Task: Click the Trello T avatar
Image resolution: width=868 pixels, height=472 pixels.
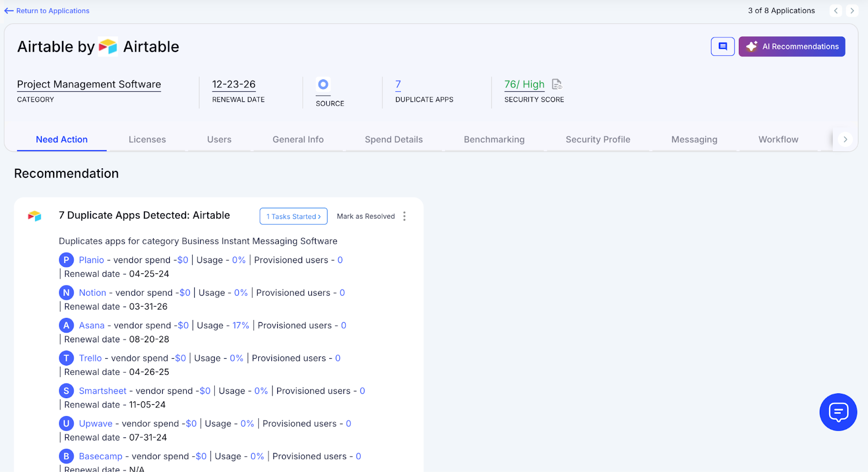Action: pos(66,358)
